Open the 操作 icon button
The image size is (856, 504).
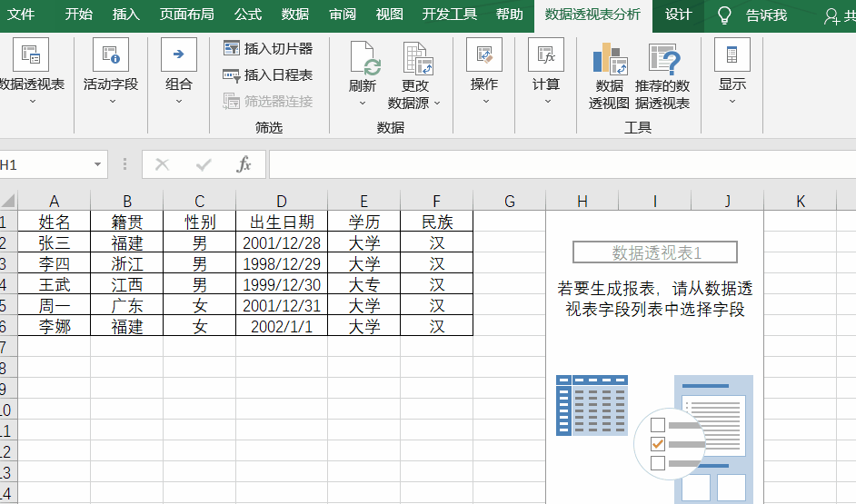[484, 54]
